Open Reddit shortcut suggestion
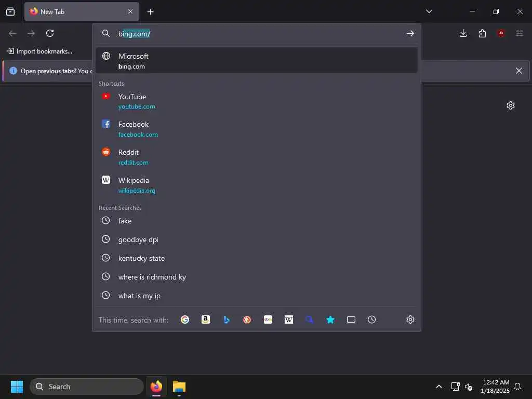 click(257, 157)
